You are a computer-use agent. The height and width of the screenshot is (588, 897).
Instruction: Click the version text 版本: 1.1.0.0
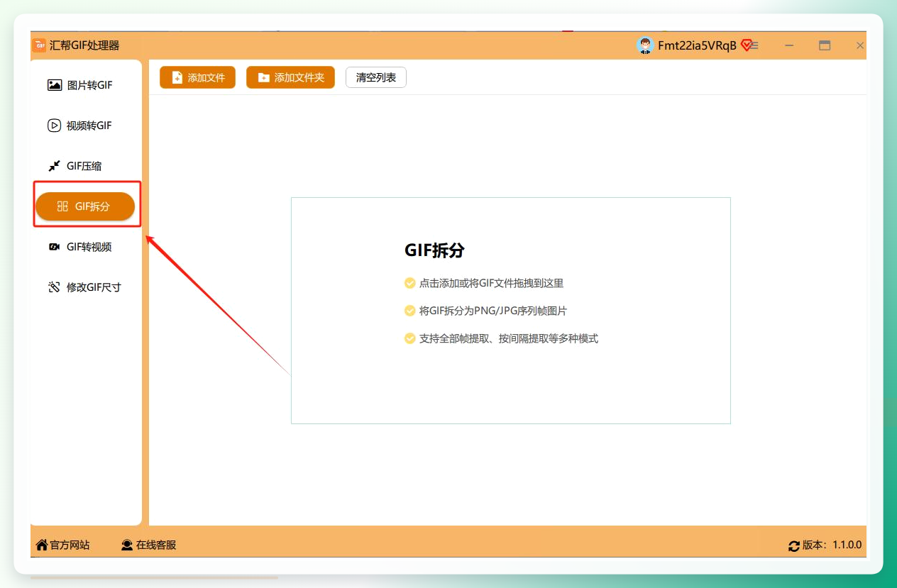[832, 545]
